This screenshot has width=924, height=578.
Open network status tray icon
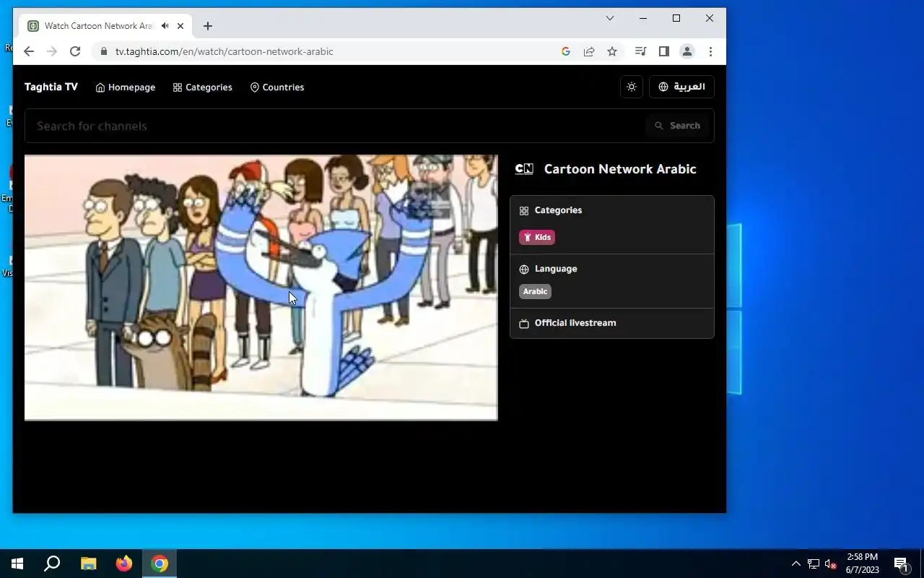pos(814,564)
